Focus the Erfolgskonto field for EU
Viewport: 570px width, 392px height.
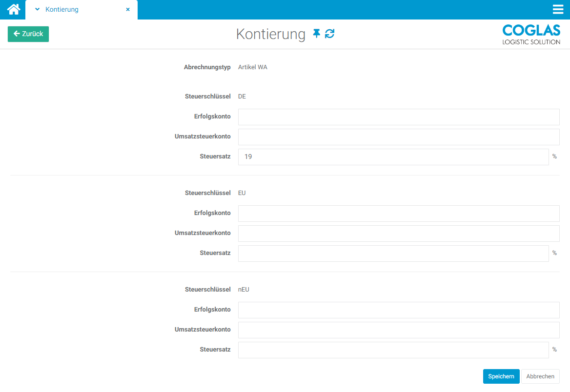(398, 214)
